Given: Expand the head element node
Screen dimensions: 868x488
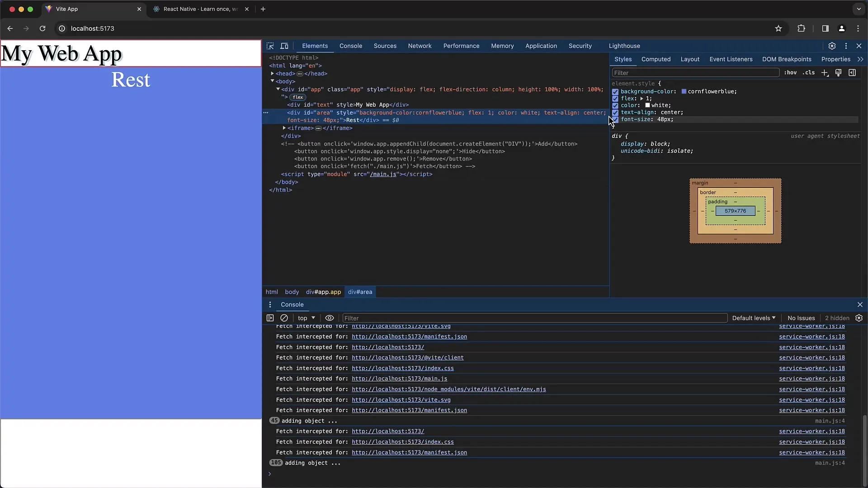Looking at the screenshot, I should click(272, 74).
